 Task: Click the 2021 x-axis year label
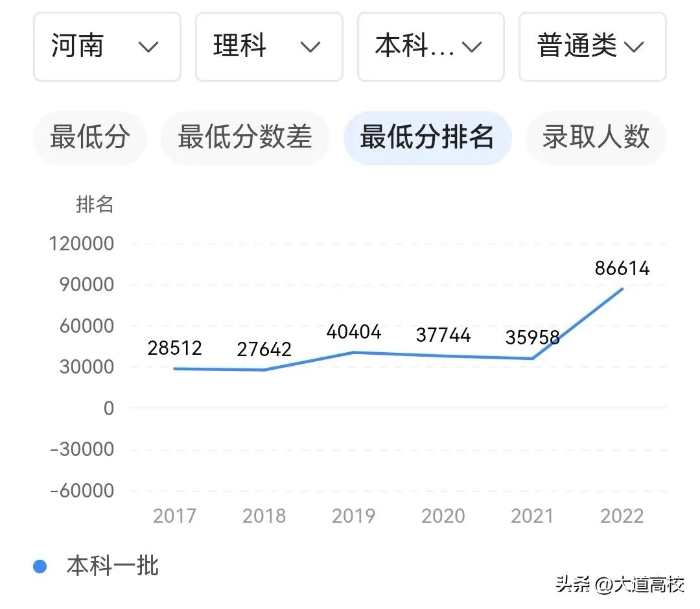pyautogui.click(x=532, y=516)
